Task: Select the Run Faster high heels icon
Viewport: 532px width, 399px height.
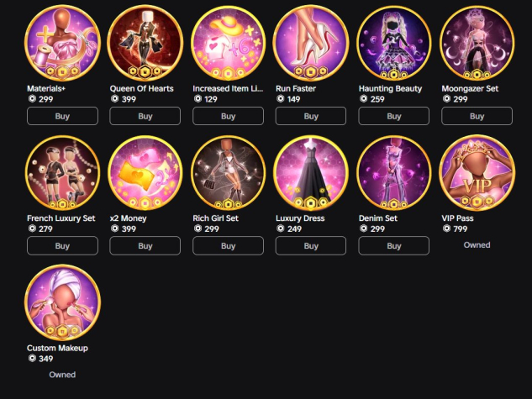Action: click(x=311, y=43)
